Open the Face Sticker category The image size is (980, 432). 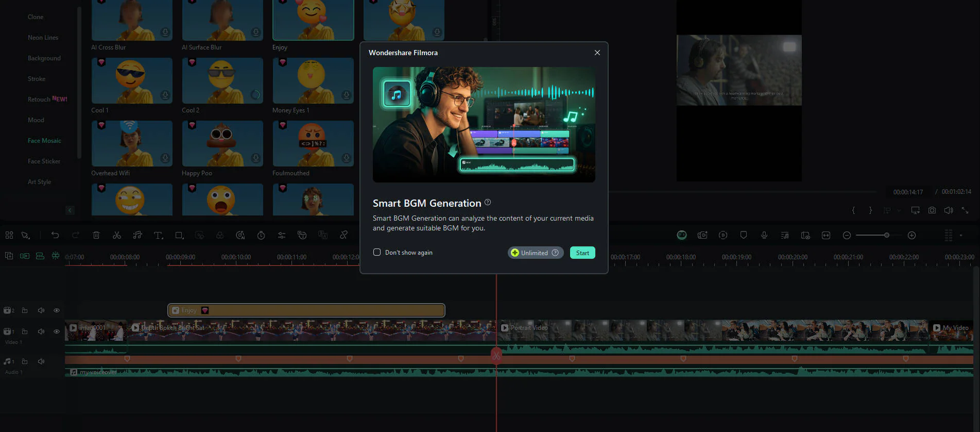coord(44,161)
